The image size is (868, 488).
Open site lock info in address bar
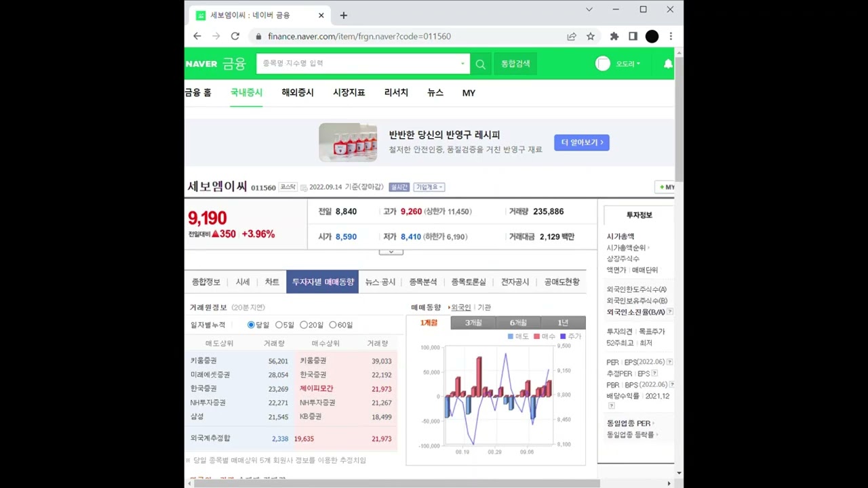(258, 37)
